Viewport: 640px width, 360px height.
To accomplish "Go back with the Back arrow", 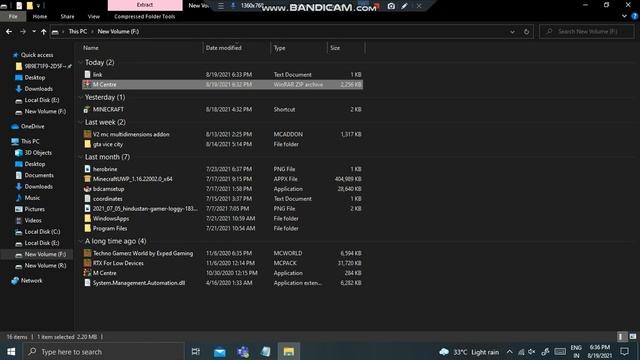I will point(9,31).
